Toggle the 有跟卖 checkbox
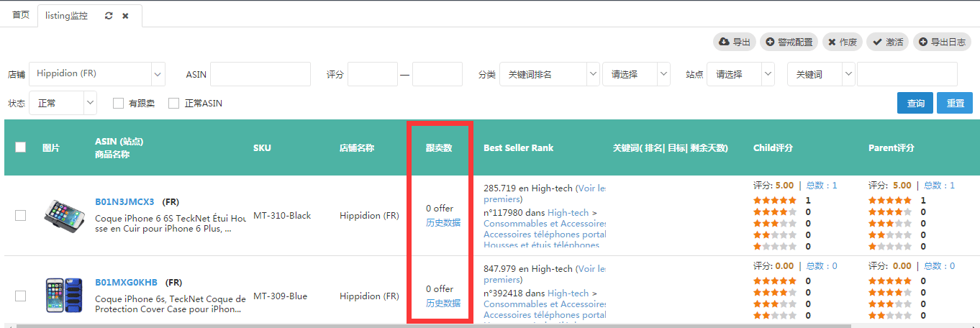 point(119,104)
